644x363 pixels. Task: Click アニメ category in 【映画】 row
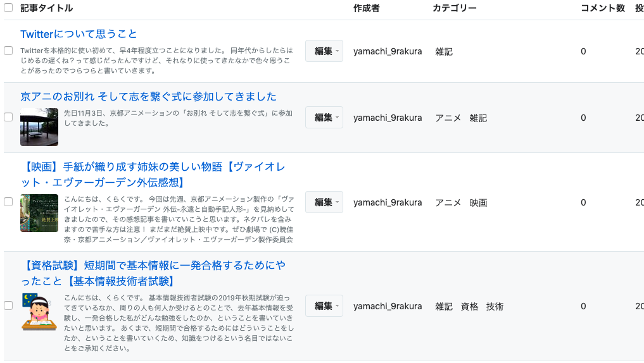click(x=448, y=202)
